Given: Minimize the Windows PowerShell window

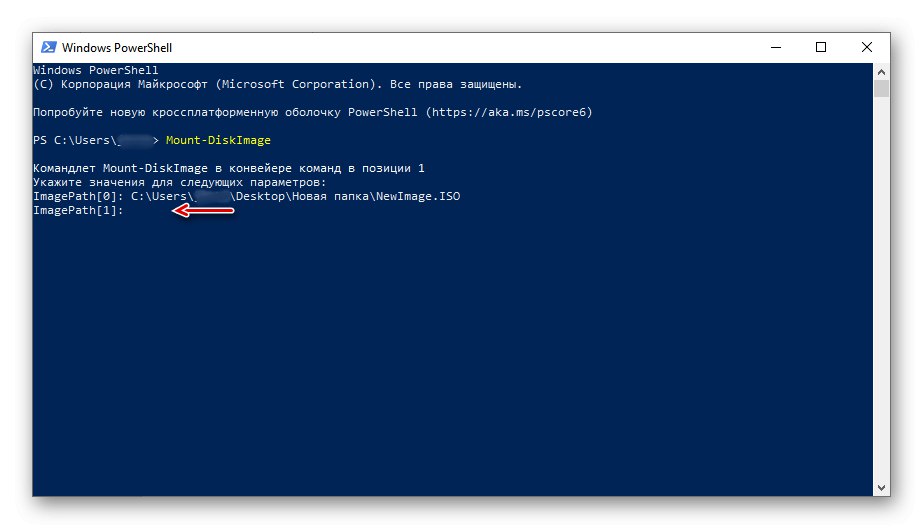Looking at the screenshot, I should (776, 47).
